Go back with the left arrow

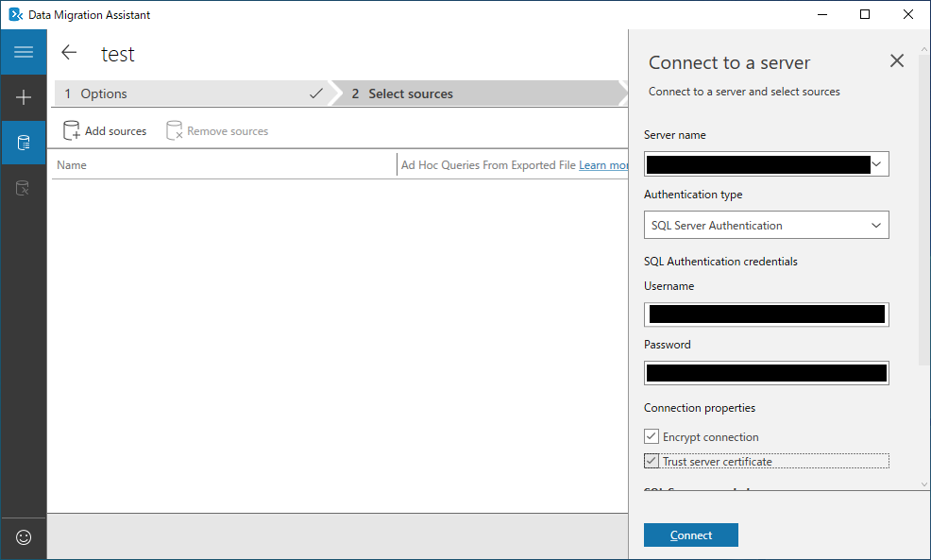click(69, 53)
